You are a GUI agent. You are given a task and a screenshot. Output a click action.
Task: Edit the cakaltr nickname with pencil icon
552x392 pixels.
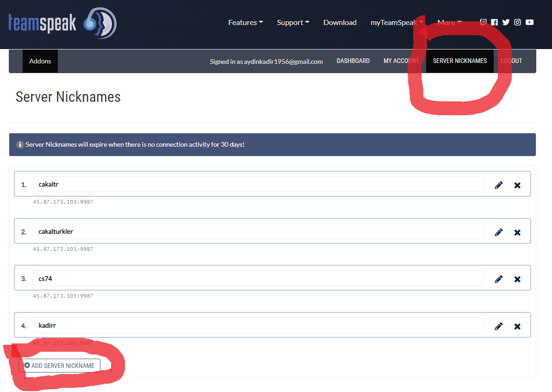[x=498, y=185]
